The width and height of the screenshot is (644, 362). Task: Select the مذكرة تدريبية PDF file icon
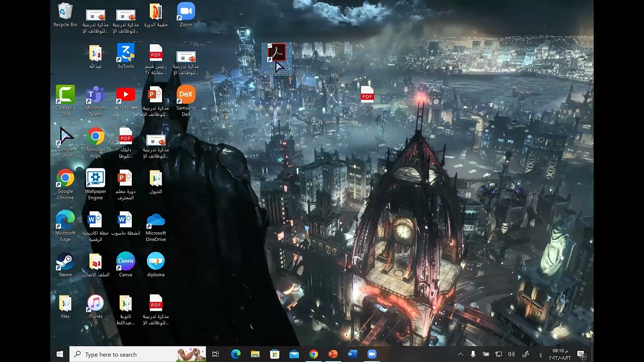tap(156, 310)
